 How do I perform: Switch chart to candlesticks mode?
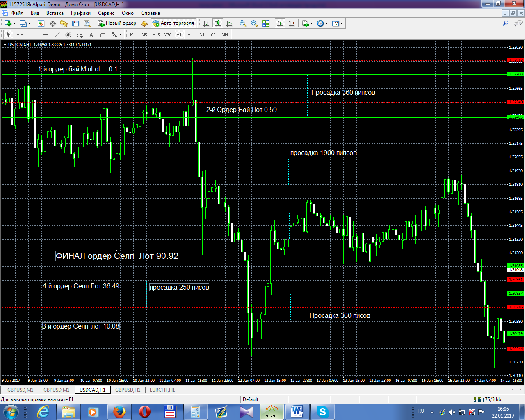pos(218,23)
